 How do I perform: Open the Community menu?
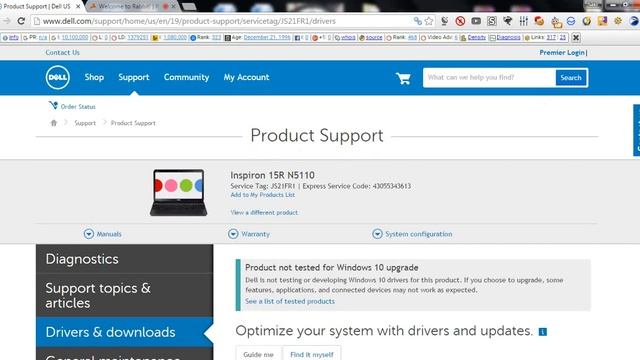tap(186, 77)
